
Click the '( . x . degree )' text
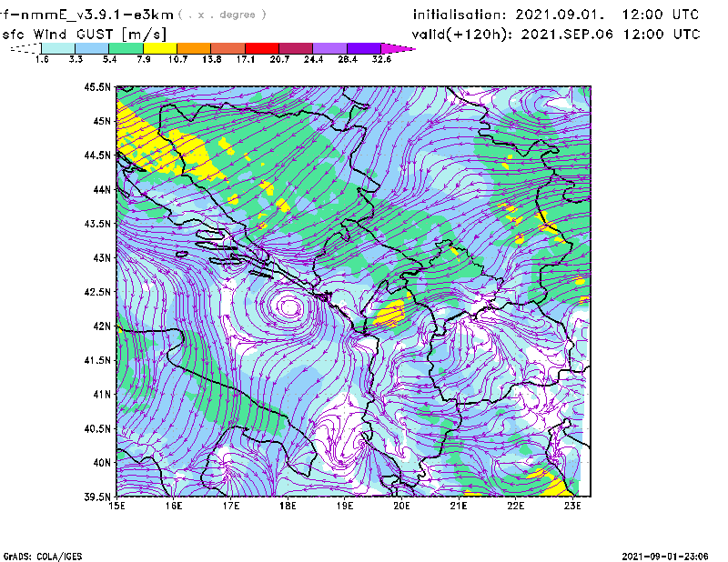tap(222, 15)
